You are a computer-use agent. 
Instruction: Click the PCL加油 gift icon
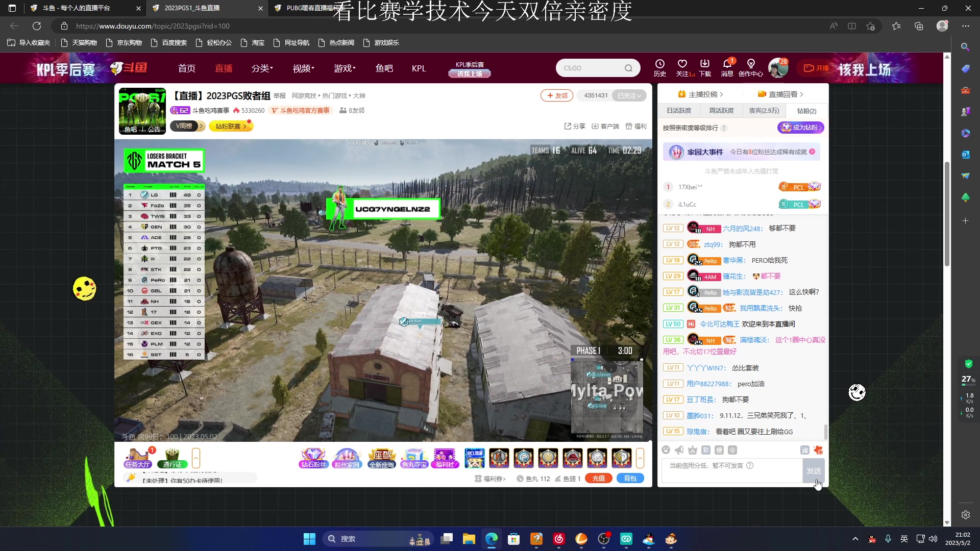(x=474, y=458)
